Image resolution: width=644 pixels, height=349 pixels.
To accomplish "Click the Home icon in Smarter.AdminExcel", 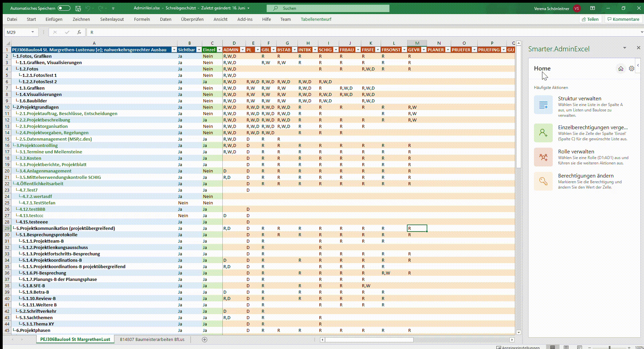I will pos(621,68).
